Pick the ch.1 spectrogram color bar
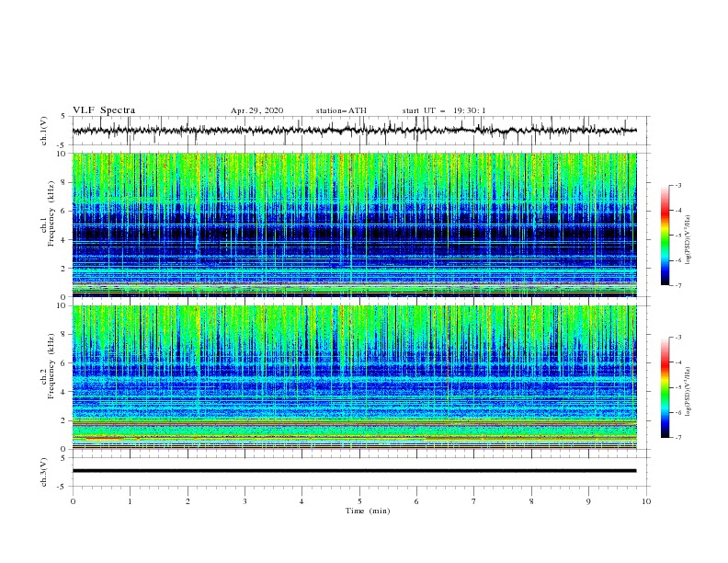This screenshot has width=728, height=563. click(x=665, y=236)
